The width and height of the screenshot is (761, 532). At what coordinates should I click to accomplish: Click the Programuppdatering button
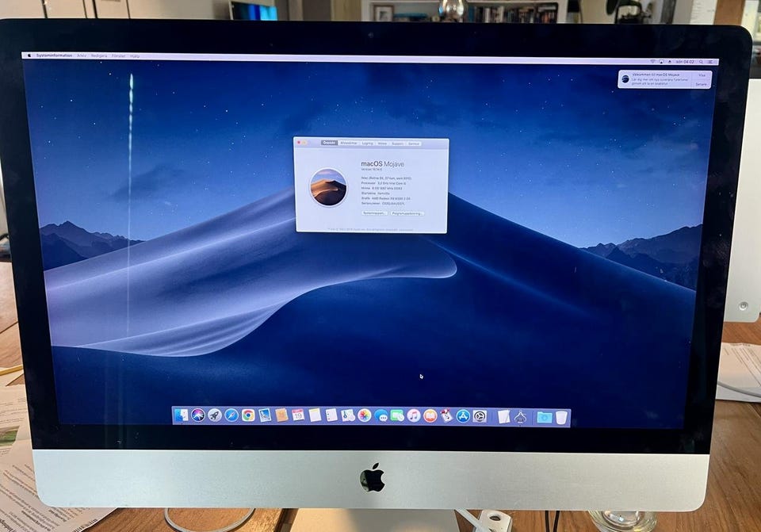pos(407,213)
